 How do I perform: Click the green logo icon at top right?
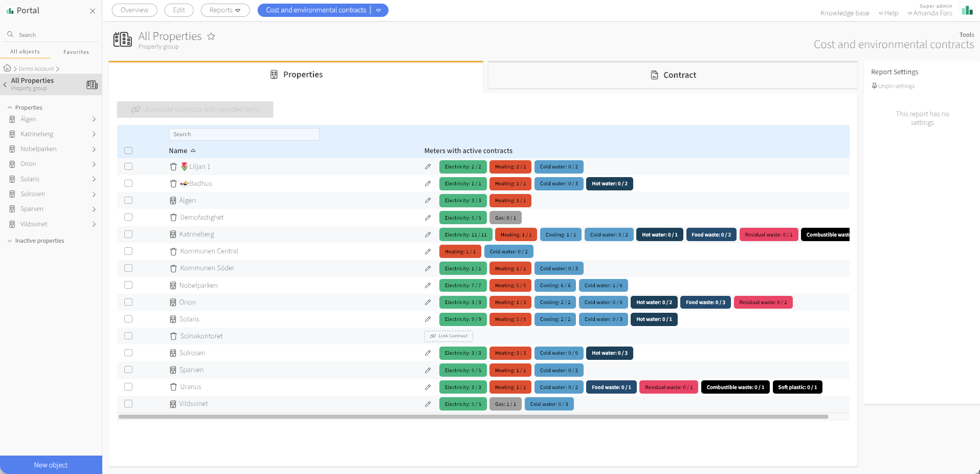[x=967, y=10]
